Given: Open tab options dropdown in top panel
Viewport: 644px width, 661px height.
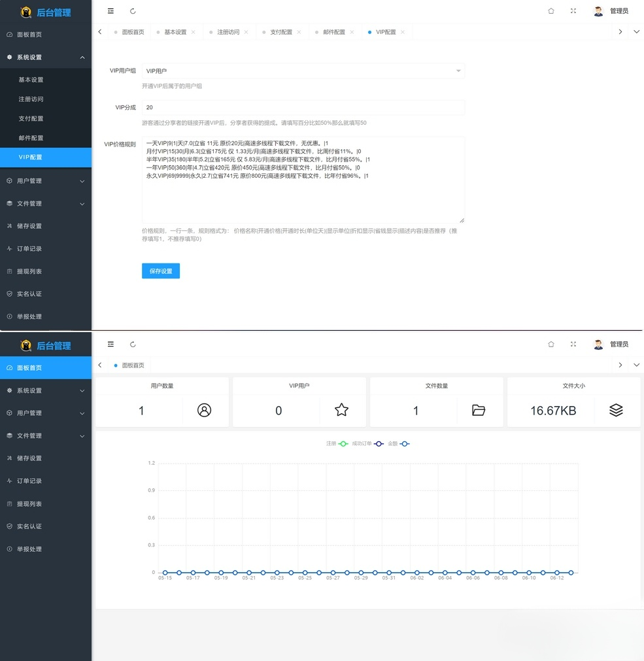Looking at the screenshot, I should click(x=636, y=31).
